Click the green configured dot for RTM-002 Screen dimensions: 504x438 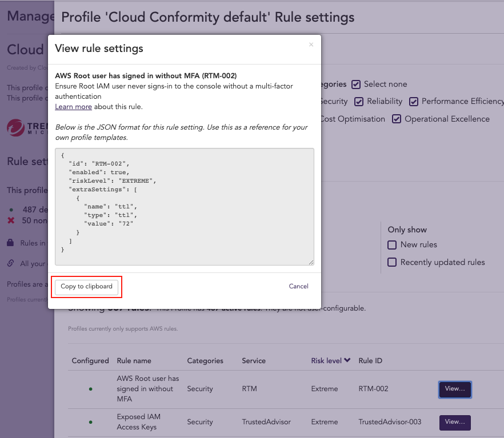pyautogui.click(x=91, y=389)
